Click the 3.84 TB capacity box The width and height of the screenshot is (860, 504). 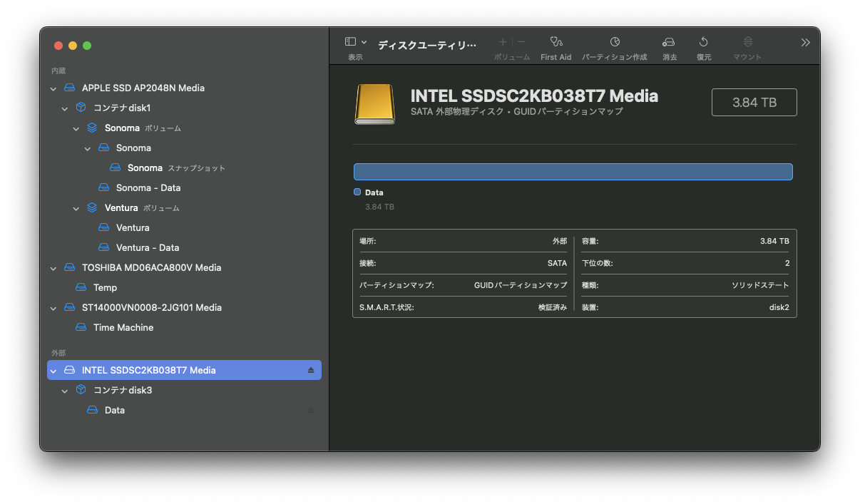(x=754, y=102)
